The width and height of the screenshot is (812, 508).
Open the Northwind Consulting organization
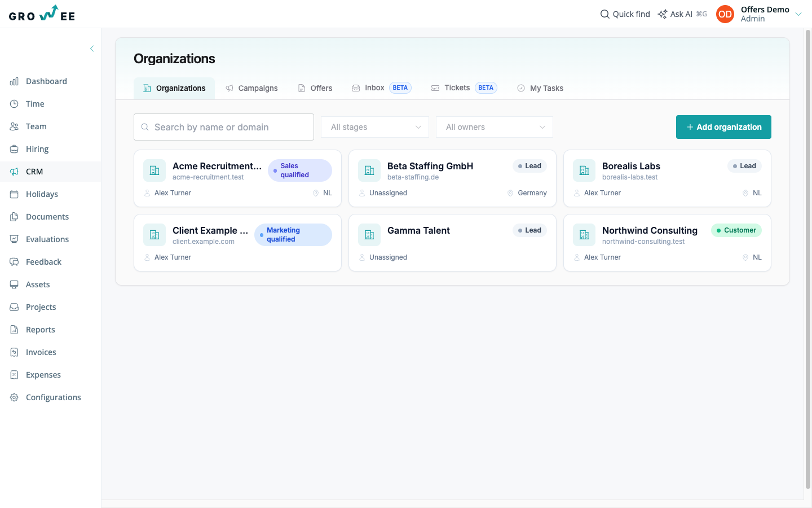650,230
